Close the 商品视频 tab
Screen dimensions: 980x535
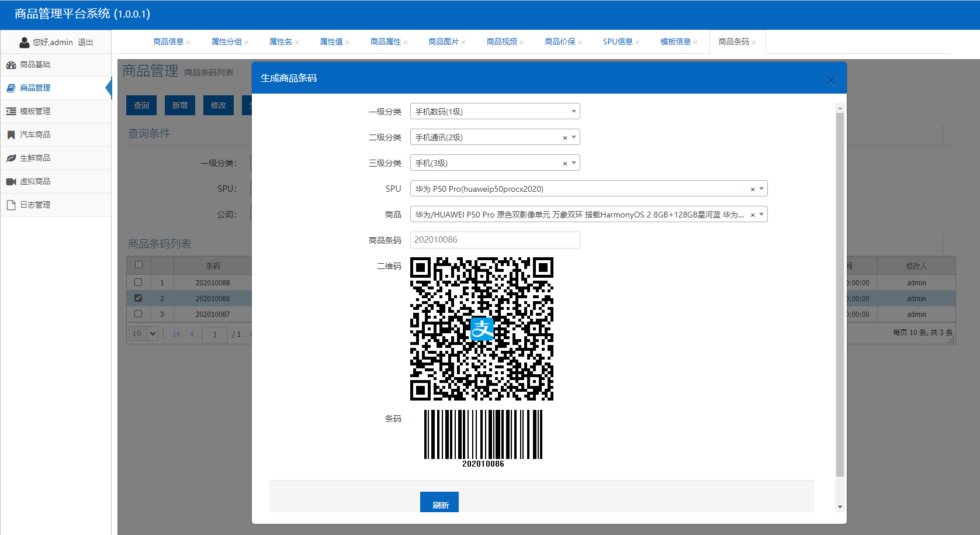[x=522, y=43]
